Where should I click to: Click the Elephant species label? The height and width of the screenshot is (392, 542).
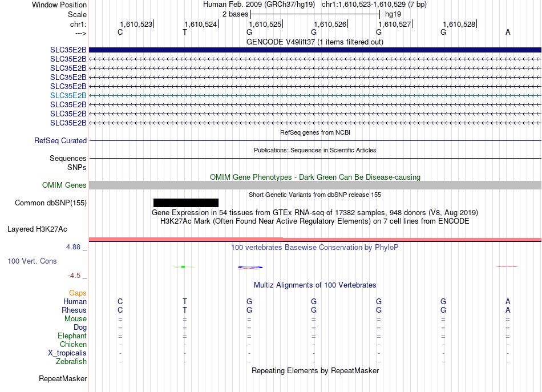[72, 336]
